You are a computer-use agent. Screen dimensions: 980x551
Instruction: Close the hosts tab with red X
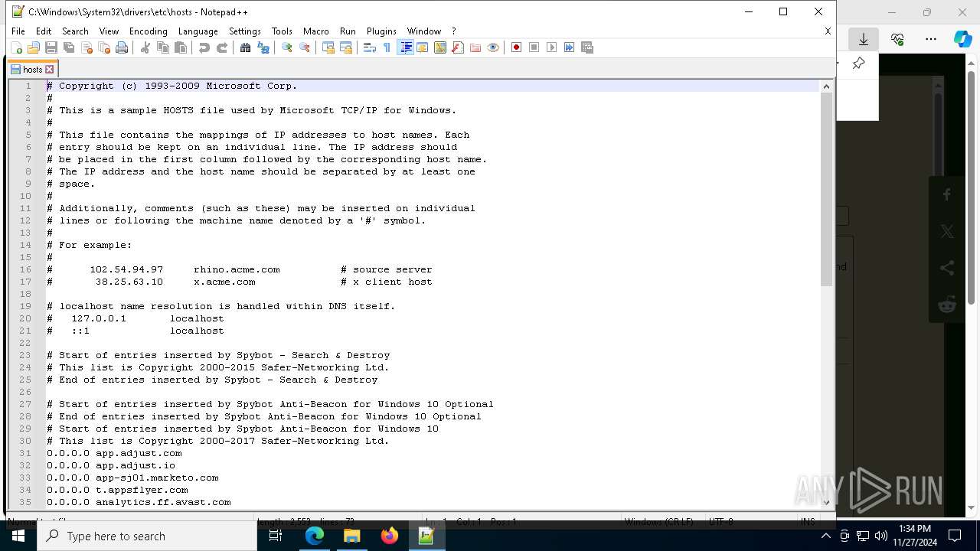(50, 70)
